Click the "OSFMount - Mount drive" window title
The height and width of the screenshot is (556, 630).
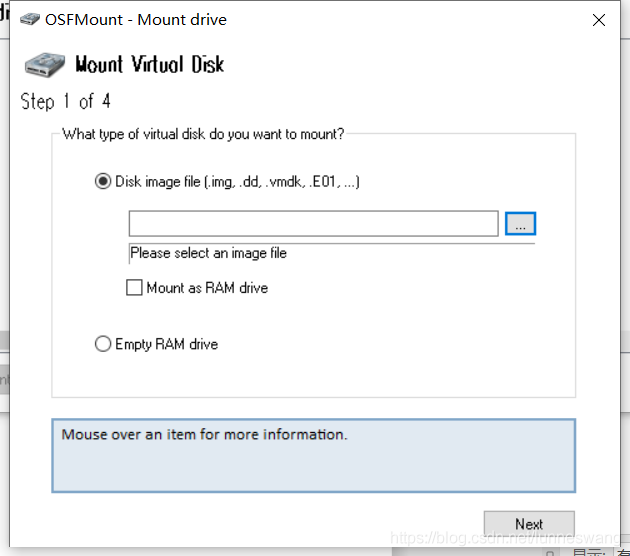[x=136, y=19]
